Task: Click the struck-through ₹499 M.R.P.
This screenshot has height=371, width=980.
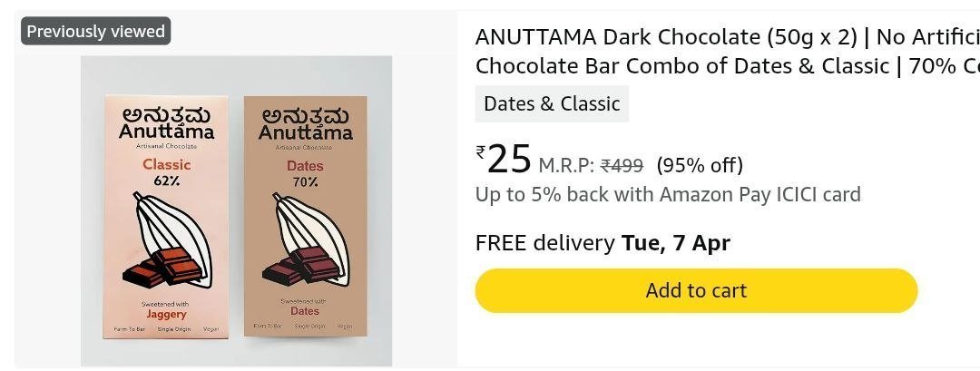Action: pyautogui.click(x=622, y=165)
